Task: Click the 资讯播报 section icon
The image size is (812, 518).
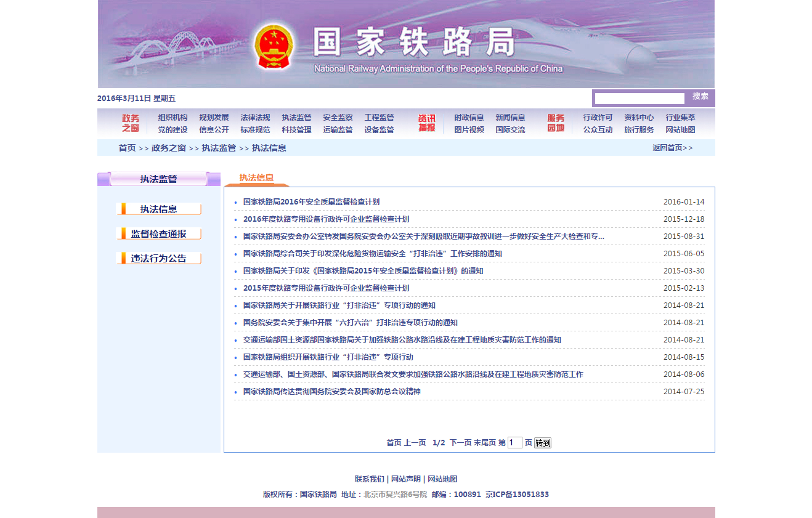Action: [426, 123]
